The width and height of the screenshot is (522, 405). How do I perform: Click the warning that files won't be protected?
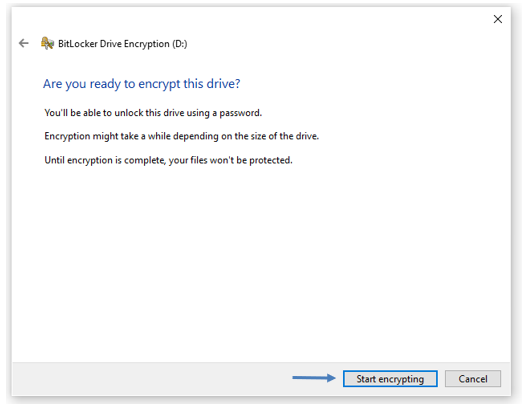pyautogui.click(x=168, y=160)
